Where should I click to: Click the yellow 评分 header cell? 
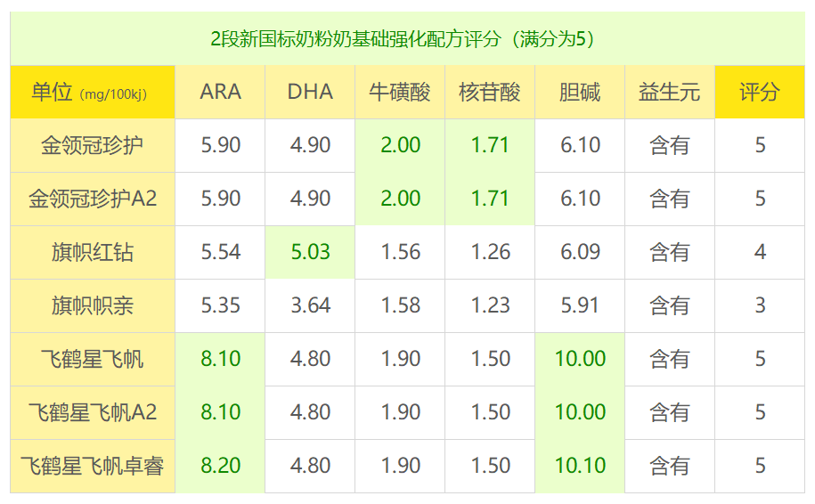pyautogui.click(x=760, y=92)
